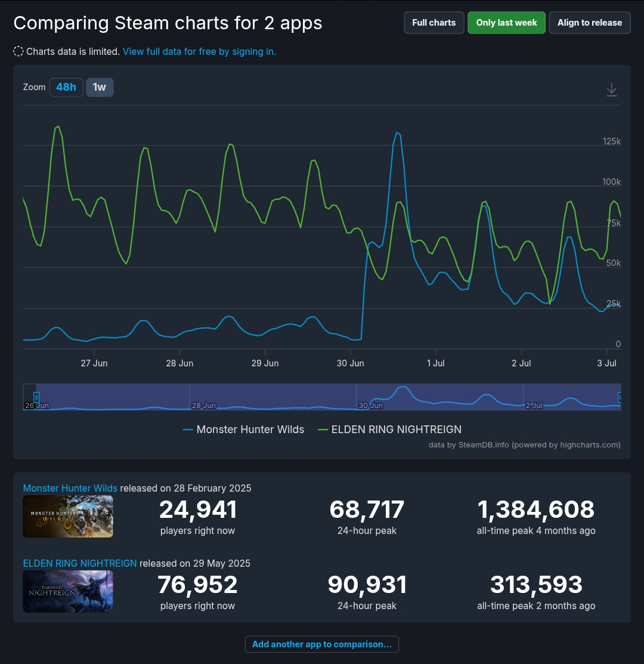Click the navigator timeline at 28 Jun
Image resolution: width=644 pixels, height=664 pixels.
coord(204,405)
